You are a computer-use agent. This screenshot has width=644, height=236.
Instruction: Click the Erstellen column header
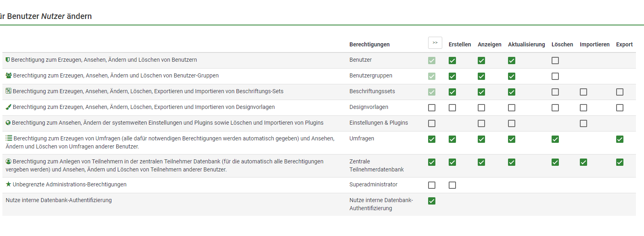tap(460, 44)
